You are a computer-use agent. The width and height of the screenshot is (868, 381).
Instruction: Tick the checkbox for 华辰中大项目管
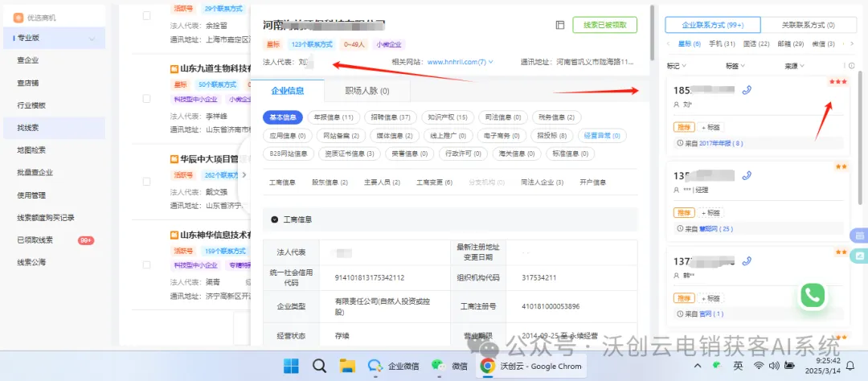pos(147,181)
